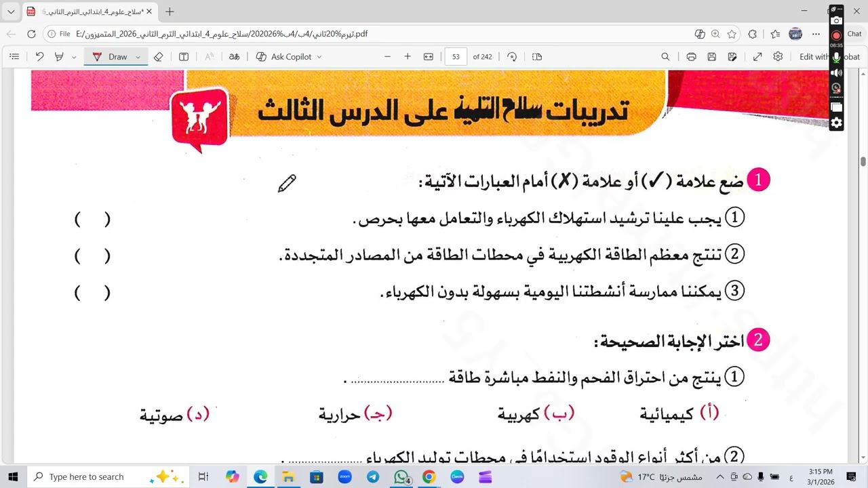Open the PDF table of contents panel

click(x=14, y=57)
